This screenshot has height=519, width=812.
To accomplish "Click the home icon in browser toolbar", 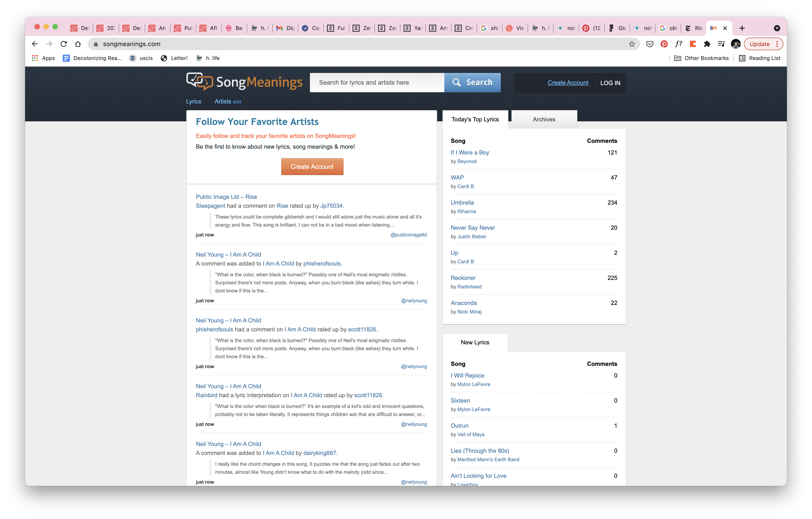I will (78, 44).
